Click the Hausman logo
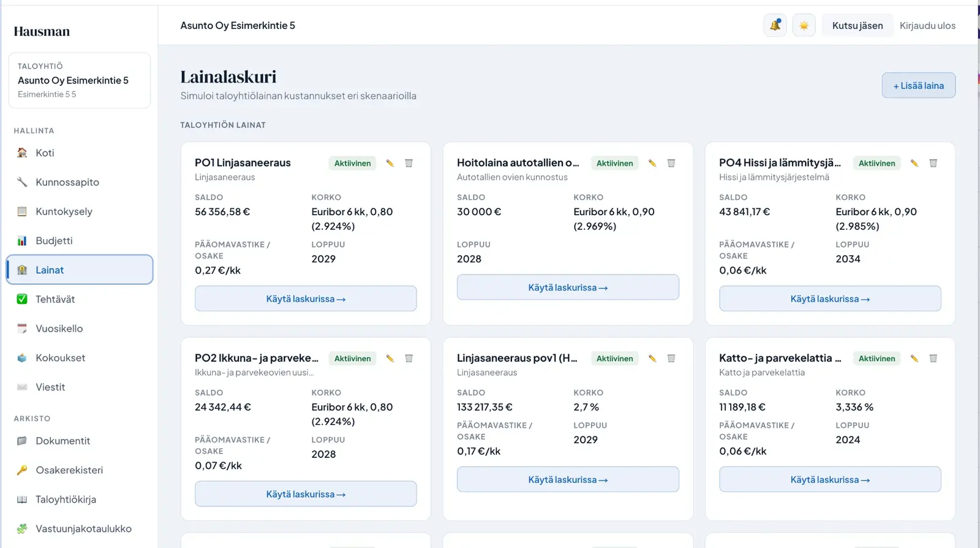Image resolution: width=980 pixels, height=548 pixels. [42, 31]
